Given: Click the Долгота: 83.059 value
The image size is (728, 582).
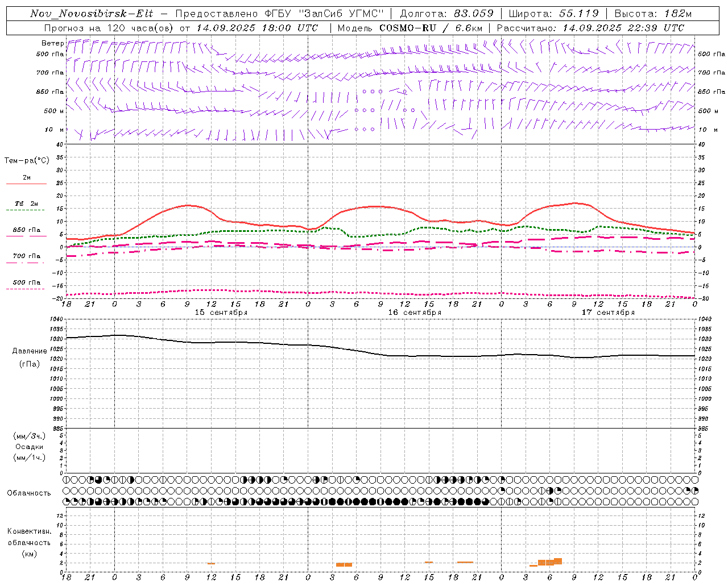Looking at the screenshot, I should click(447, 14).
